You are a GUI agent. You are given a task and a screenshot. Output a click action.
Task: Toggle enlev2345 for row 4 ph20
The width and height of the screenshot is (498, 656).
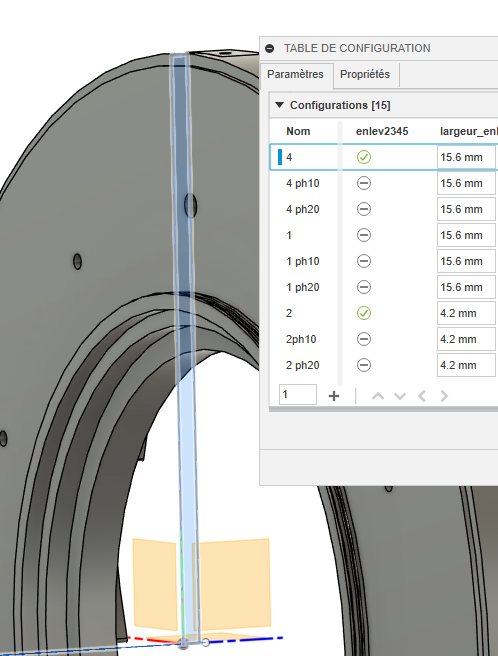click(364, 209)
